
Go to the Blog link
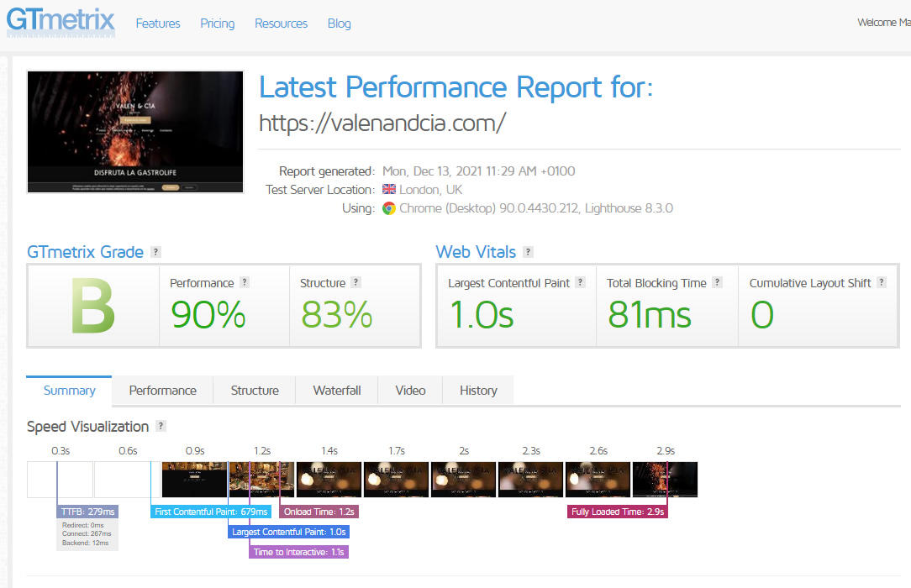coord(340,24)
